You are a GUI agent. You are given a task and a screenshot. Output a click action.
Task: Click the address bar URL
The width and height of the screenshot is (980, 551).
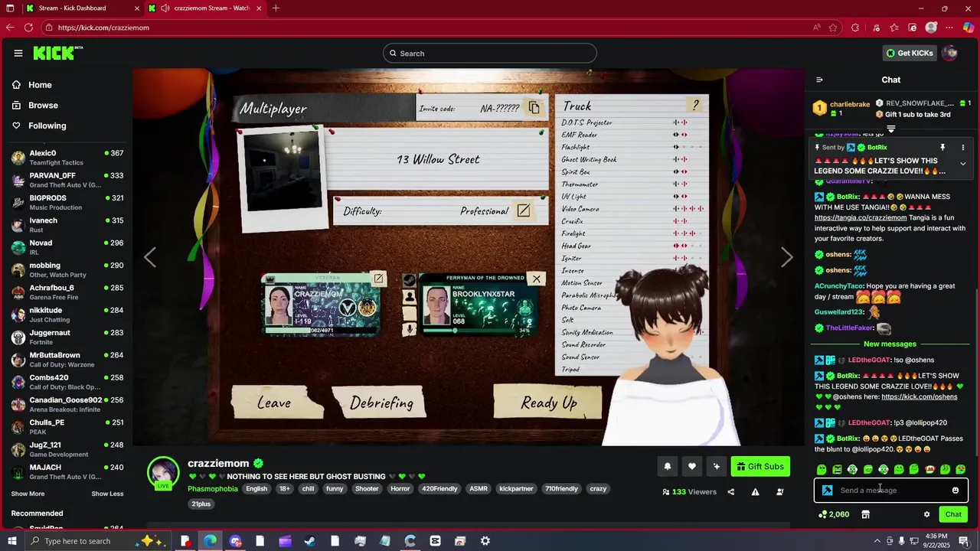click(103, 28)
